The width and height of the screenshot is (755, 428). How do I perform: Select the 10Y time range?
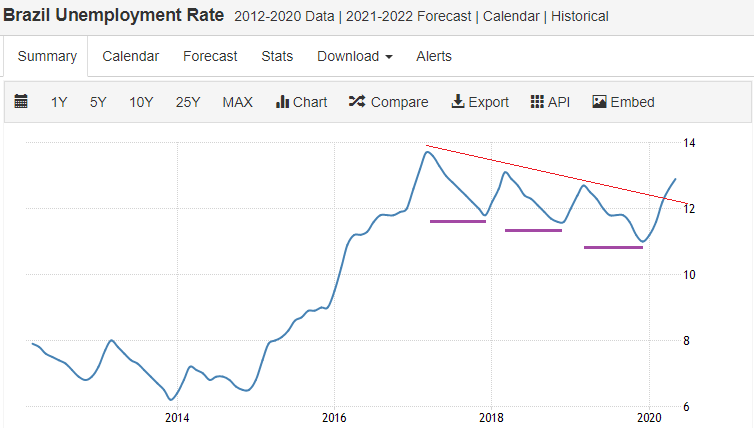pos(141,102)
